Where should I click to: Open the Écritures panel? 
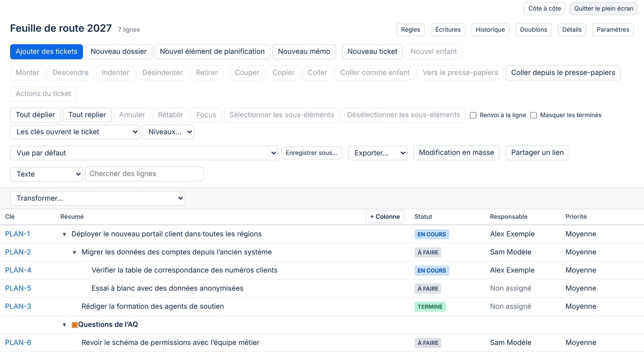pyautogui.click(x=448, y=30)
